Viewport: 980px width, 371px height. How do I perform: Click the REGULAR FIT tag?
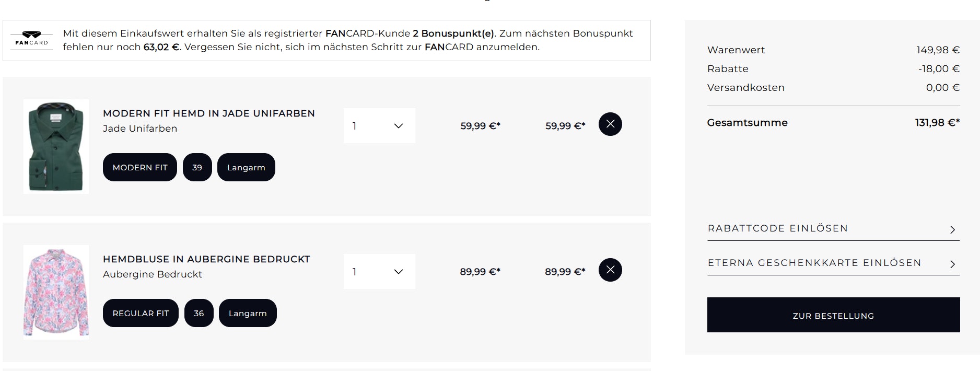[x=141, y=313]
